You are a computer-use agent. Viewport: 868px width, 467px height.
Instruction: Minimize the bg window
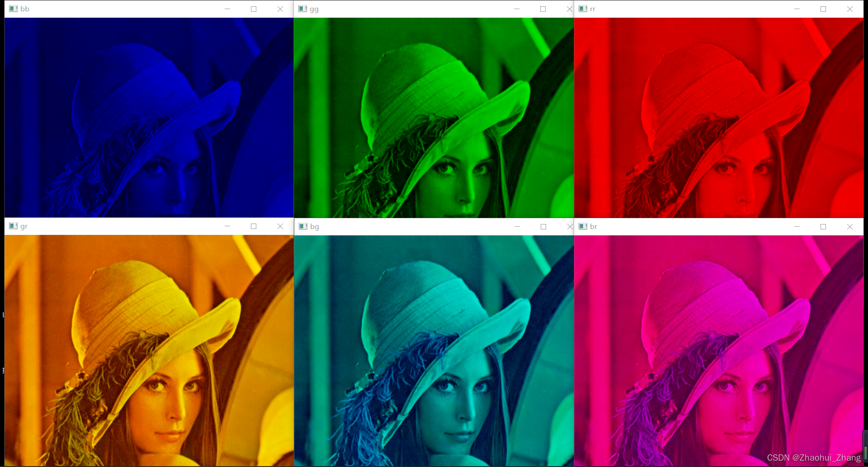(517, 227)
